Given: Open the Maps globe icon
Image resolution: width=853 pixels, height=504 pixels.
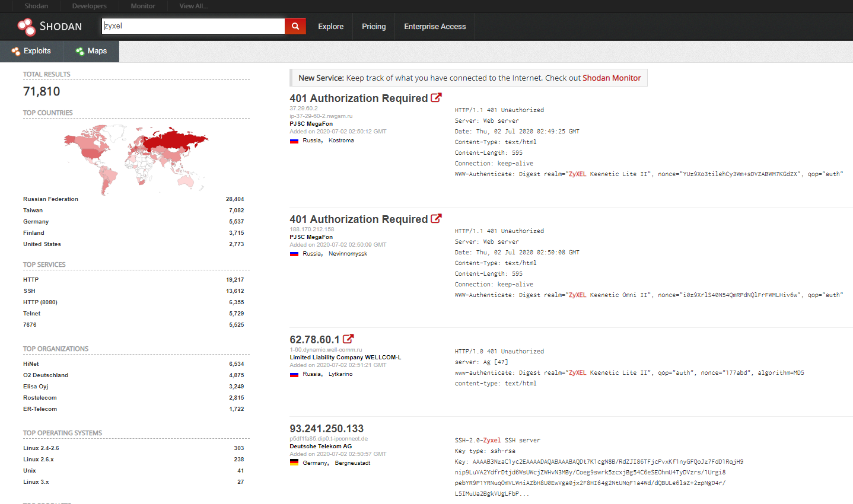Looking at the screenshot, I should click(80, 52).
